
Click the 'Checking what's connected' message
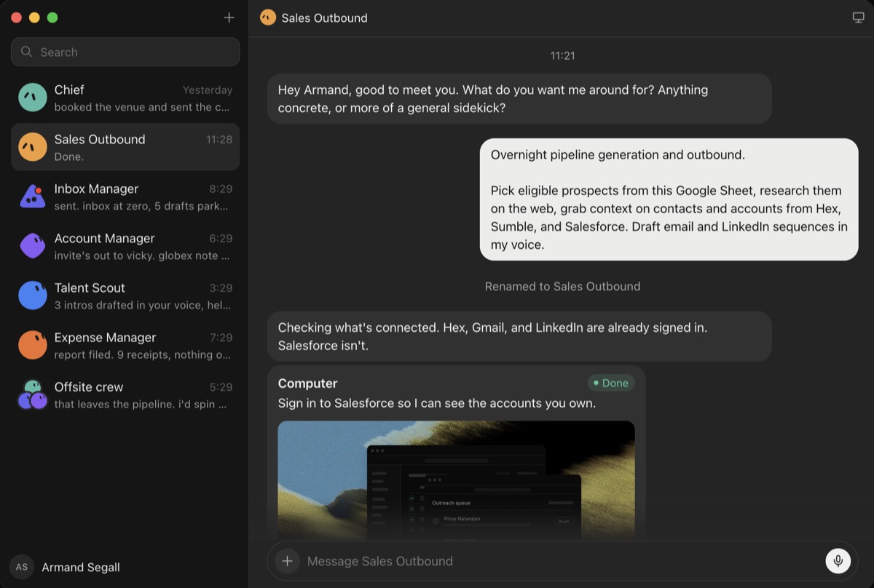tap(519, 336)
